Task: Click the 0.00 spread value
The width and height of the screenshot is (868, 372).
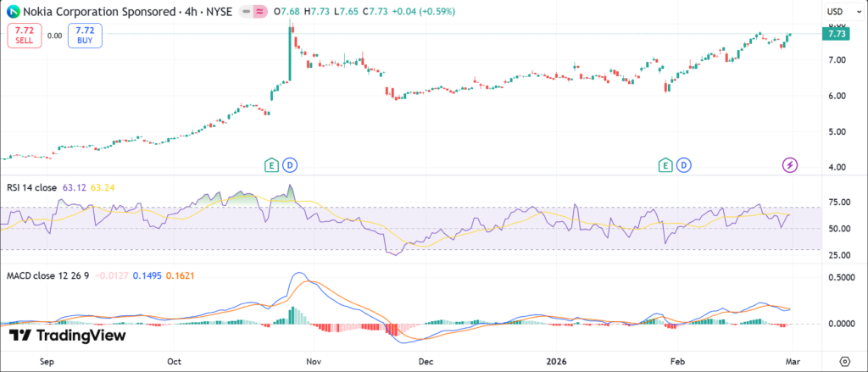Action: [x=55, y=36]
